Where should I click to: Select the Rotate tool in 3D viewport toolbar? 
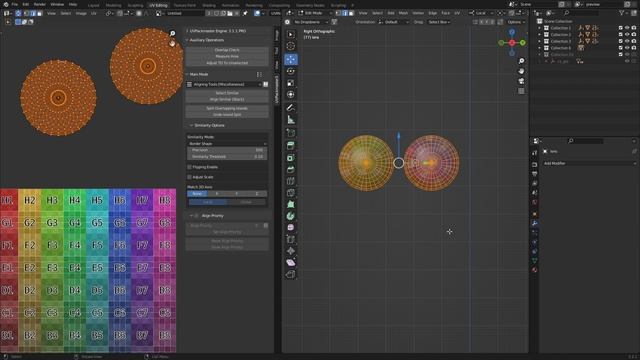point(291,71)
